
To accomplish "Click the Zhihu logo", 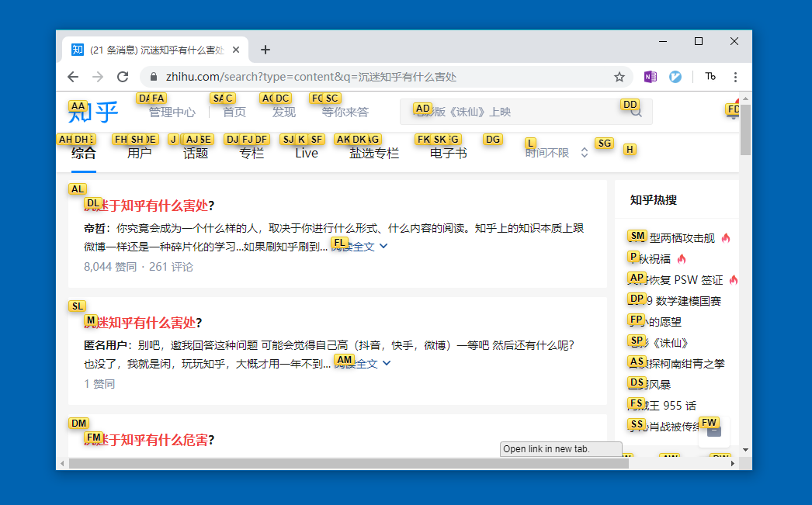I will click(x=93, y=112).
